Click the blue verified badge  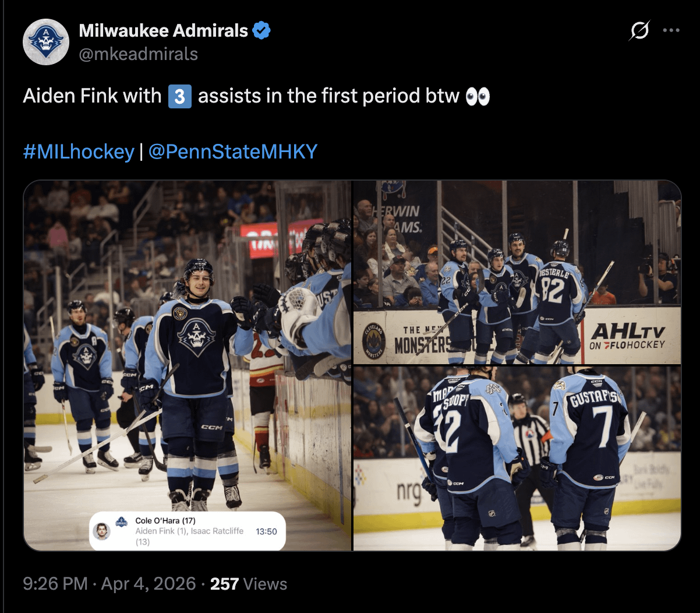pos(261,31)
